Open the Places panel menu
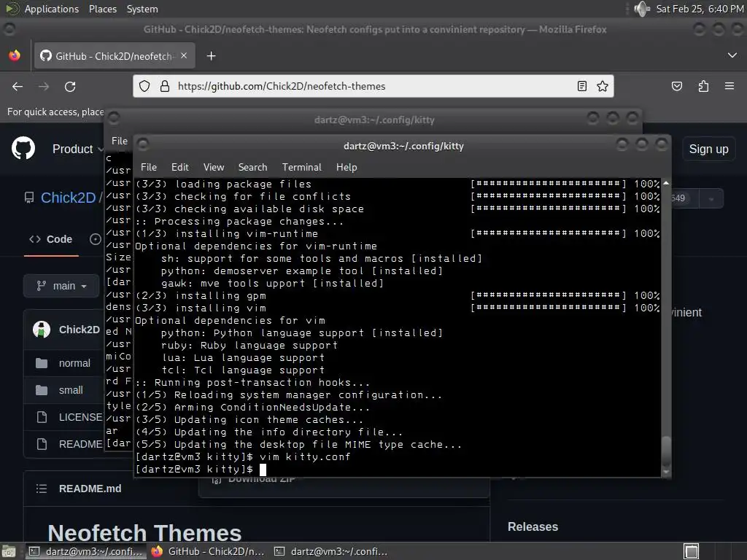 (x=103, y=9)
